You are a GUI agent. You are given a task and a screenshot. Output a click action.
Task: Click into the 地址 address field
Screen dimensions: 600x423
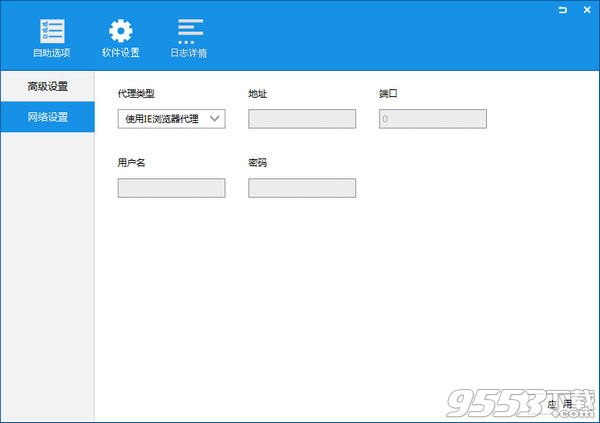click(302, 119)
